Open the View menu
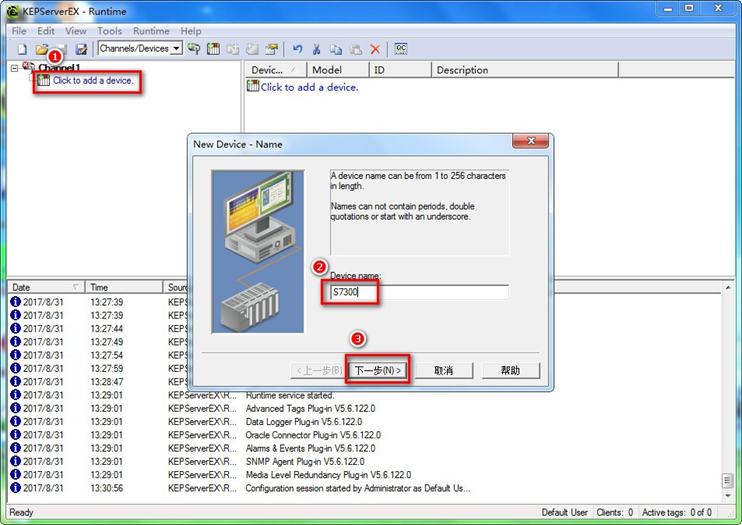 click(x=76, y=31)
